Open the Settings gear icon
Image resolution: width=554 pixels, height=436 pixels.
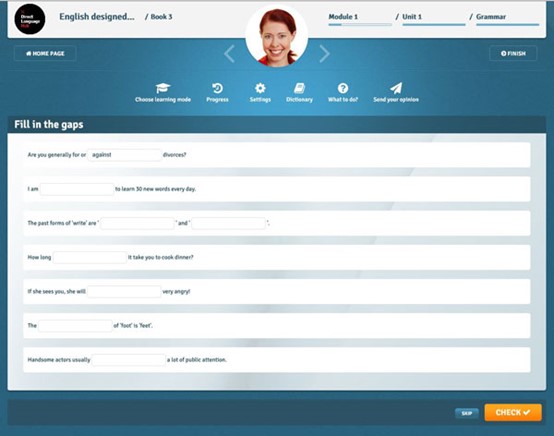tap(260, 88)
